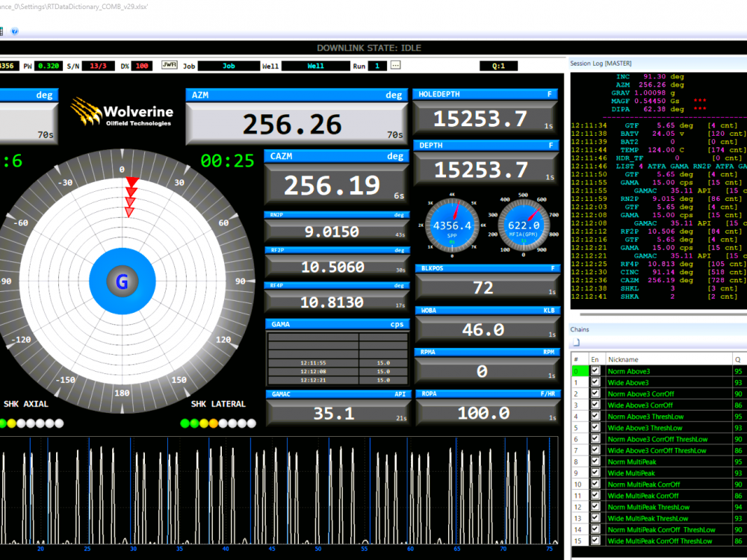Click the new document icon in Chains
Screen dimensions: 747x560
pyautogui.click(x=577, y=343)
